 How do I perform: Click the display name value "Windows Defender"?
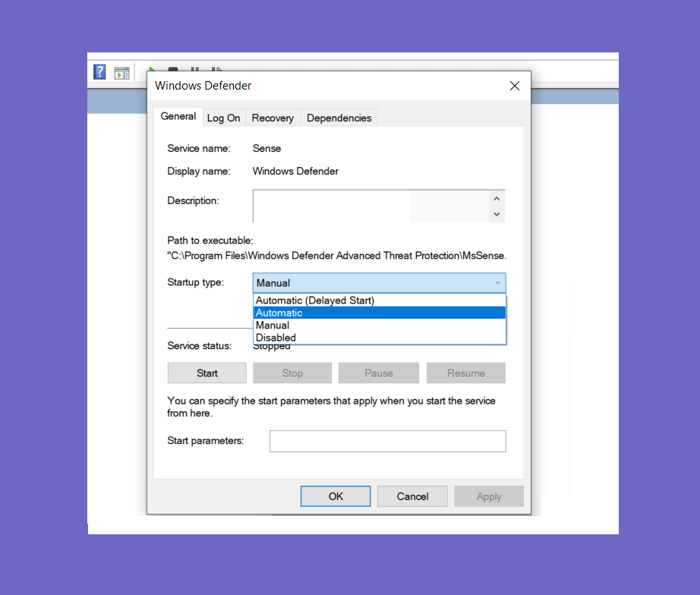[x=295, y=172]
